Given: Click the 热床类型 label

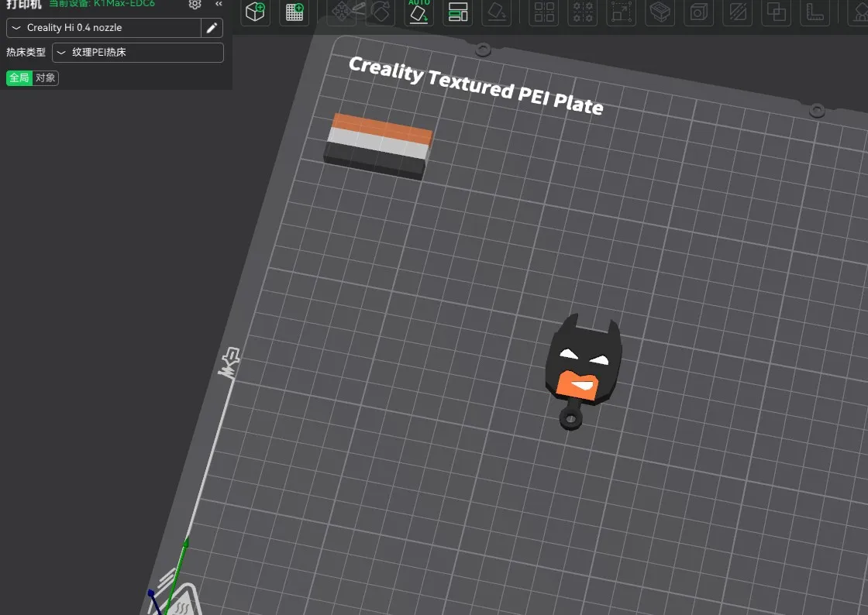Looking at the screenshot, I should coord(26,53).
